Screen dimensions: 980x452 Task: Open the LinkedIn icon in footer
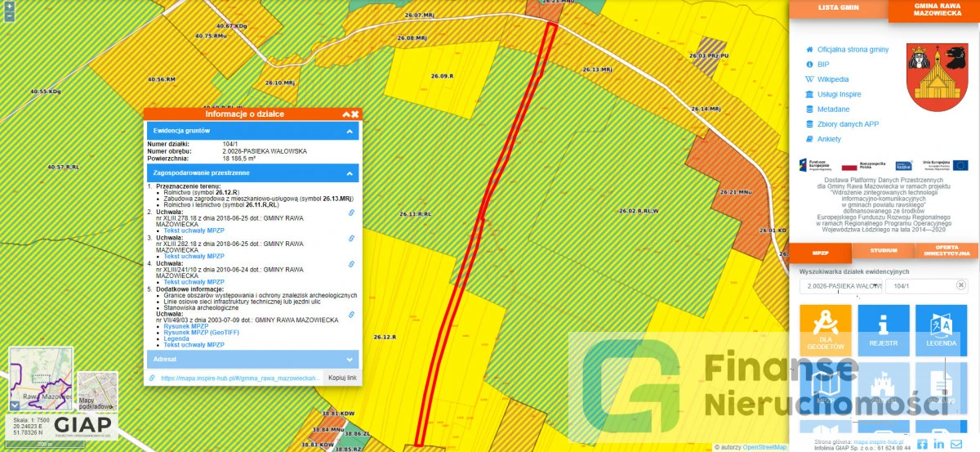939,444
